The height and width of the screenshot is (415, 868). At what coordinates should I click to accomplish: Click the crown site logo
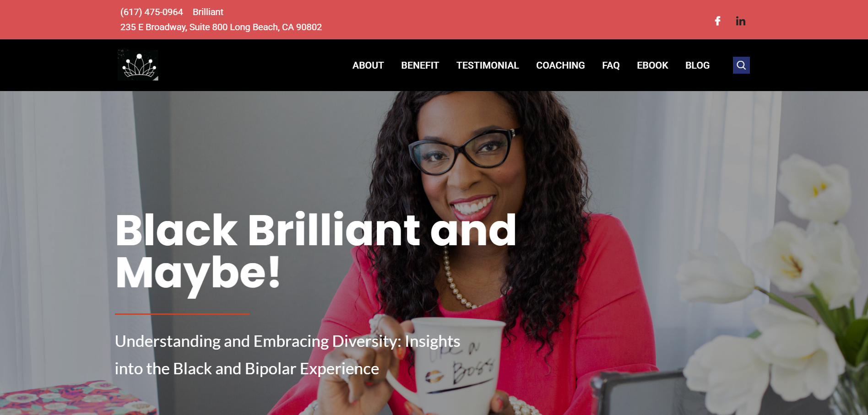(138, 65)
